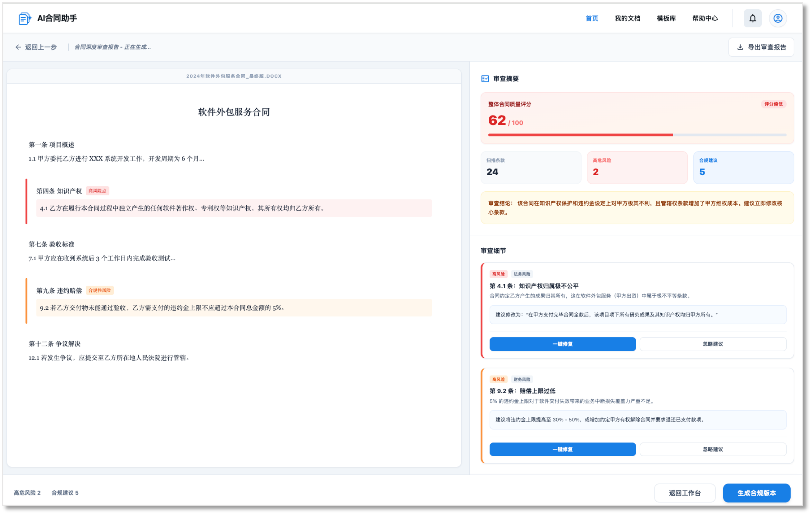Select the 合规建议 5 stat card
Viewport: 812px width, 515px height.
coord(743,168)
